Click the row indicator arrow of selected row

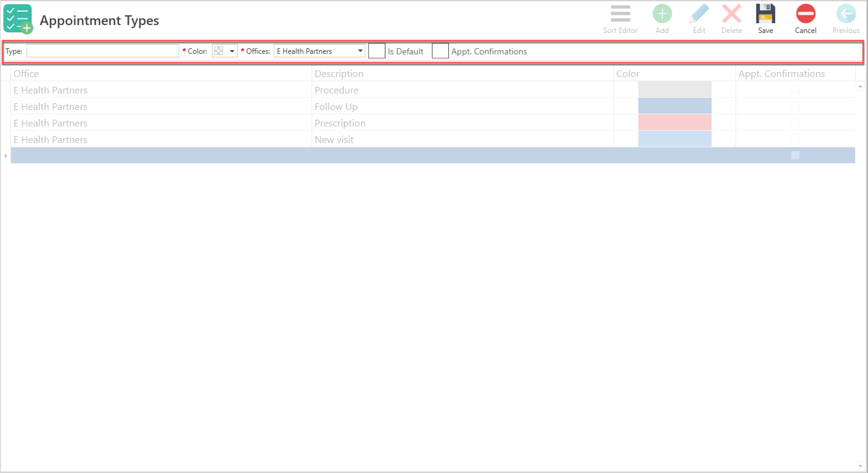coord(6,156)
